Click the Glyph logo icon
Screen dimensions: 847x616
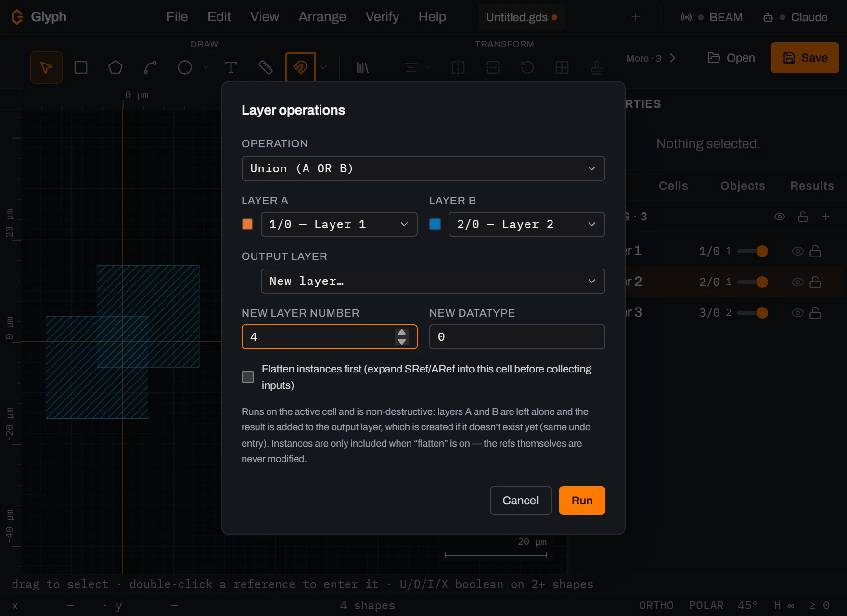coord(17,17)
